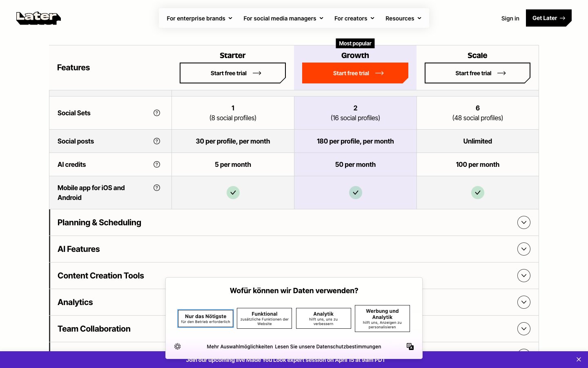Select 'Werbung und Analytik' cookie option

point(382,319)
